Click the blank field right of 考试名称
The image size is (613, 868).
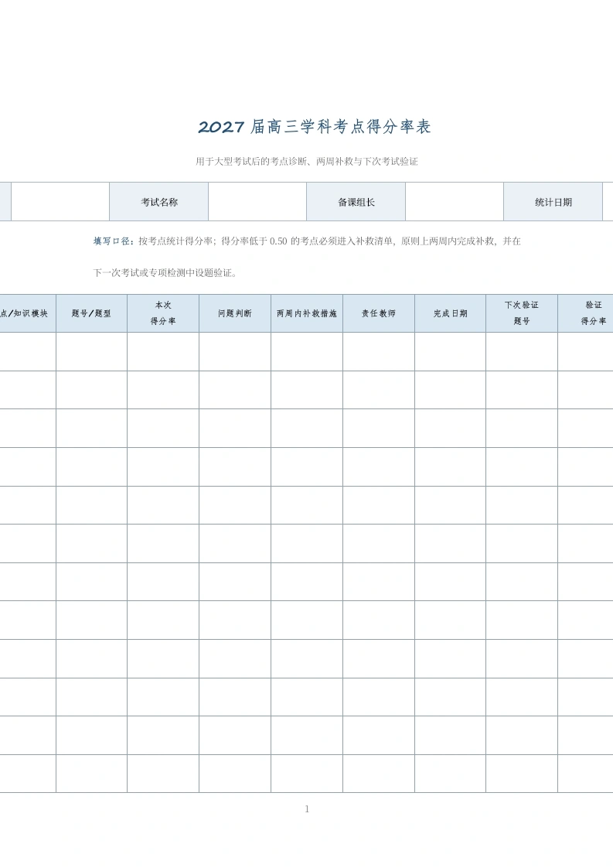pyautogui.click(x=257, y=202)
